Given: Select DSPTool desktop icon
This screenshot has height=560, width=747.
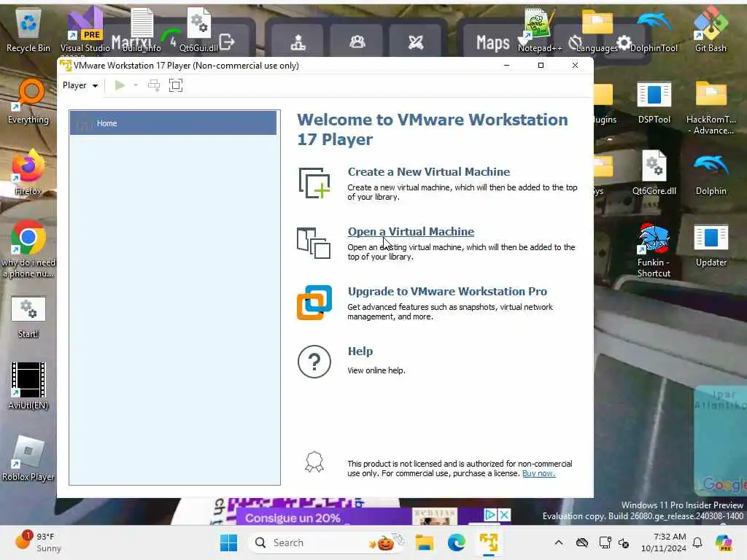Looking at the screenshot, I should click(x=654, y=102).
